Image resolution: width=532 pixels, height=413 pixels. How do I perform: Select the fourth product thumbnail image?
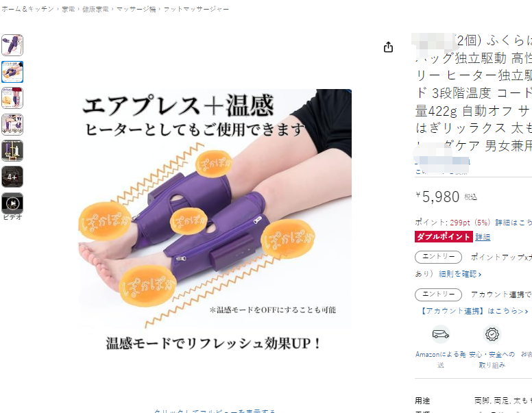(12, 125)
